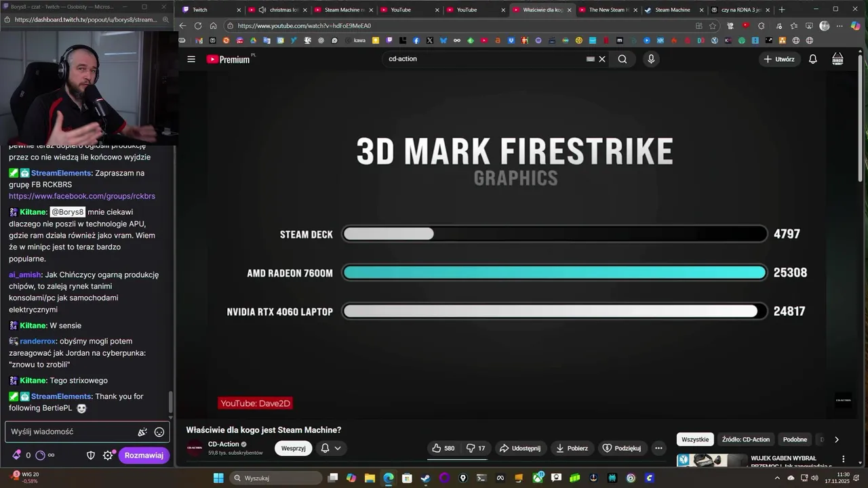Open the kawa bookmark in bookmarks bar
The height and width of the screenshot is (488, 868).
coord(355,41)
